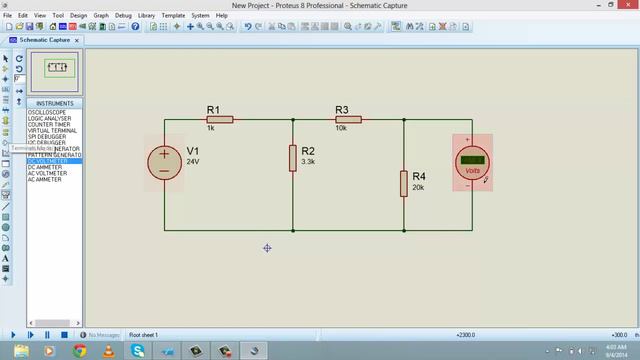Open the Template menu
The width and height of the screenshot is (640, 360).
pos(173,16)
